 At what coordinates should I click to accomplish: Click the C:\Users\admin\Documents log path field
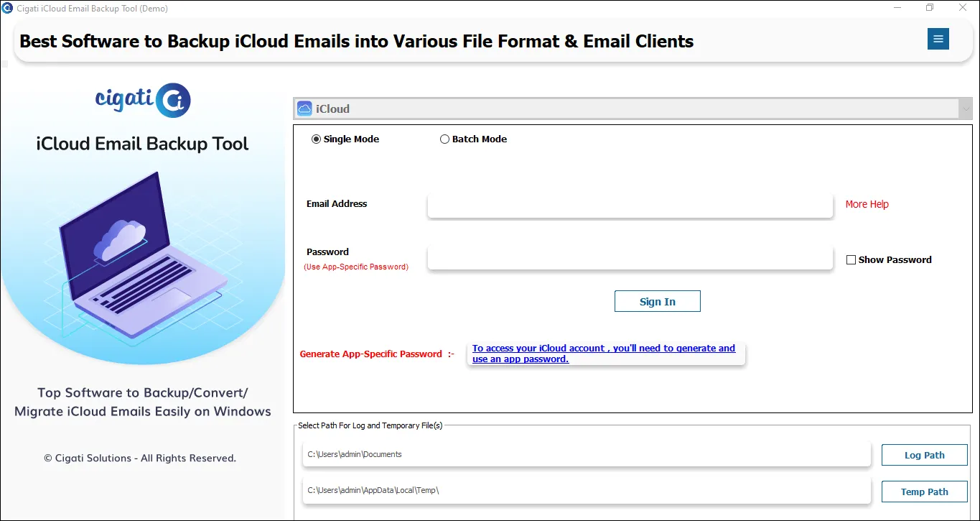(587, 454)
